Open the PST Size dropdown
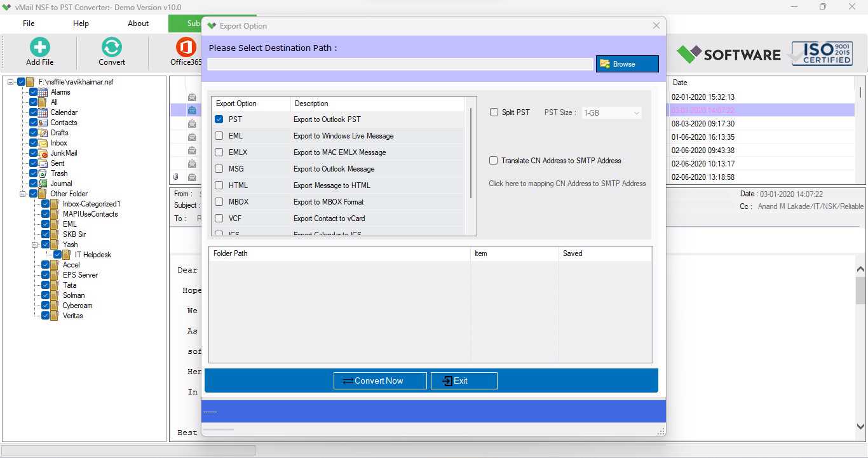Viewport: 868px width, 458px height. coord(611,112)
